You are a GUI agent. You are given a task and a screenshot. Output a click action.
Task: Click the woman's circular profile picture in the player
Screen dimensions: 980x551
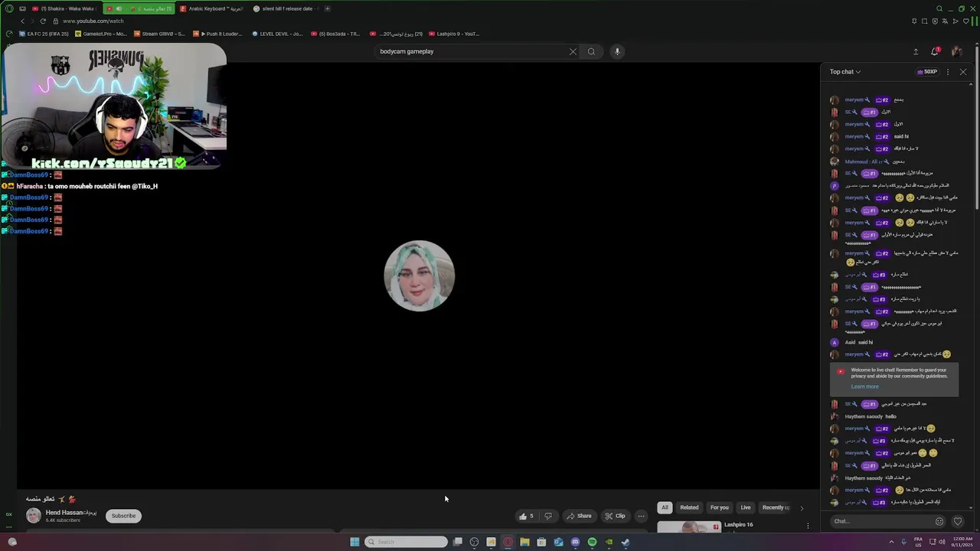(x=419, y=275)
